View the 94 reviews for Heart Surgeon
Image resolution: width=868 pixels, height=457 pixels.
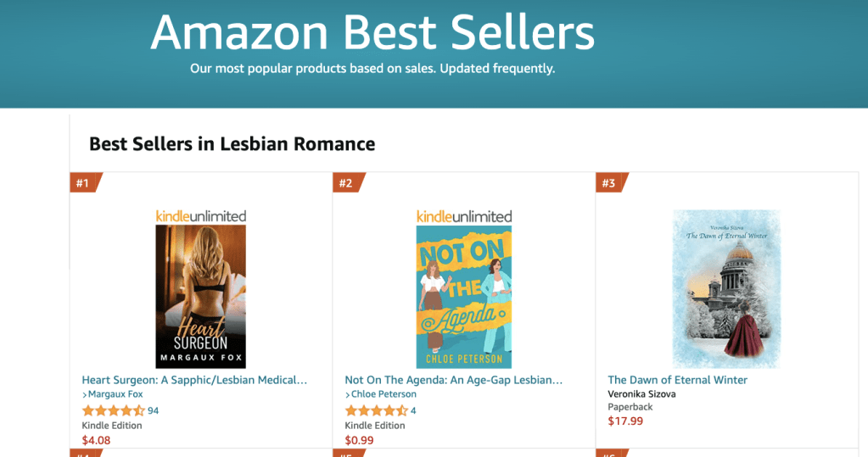coord(154,410)
